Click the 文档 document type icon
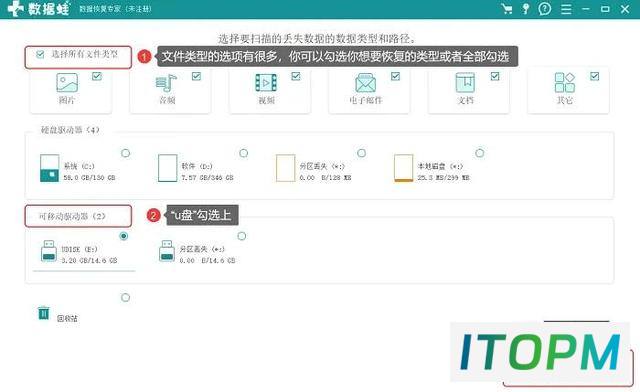 [465, 82]
